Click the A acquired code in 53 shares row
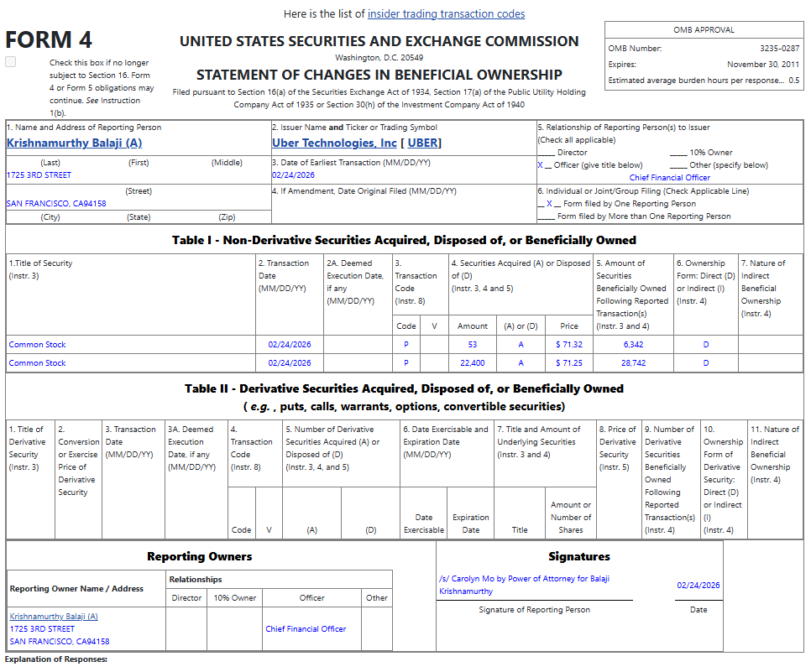811x672 pixels. tap(521, 344)
